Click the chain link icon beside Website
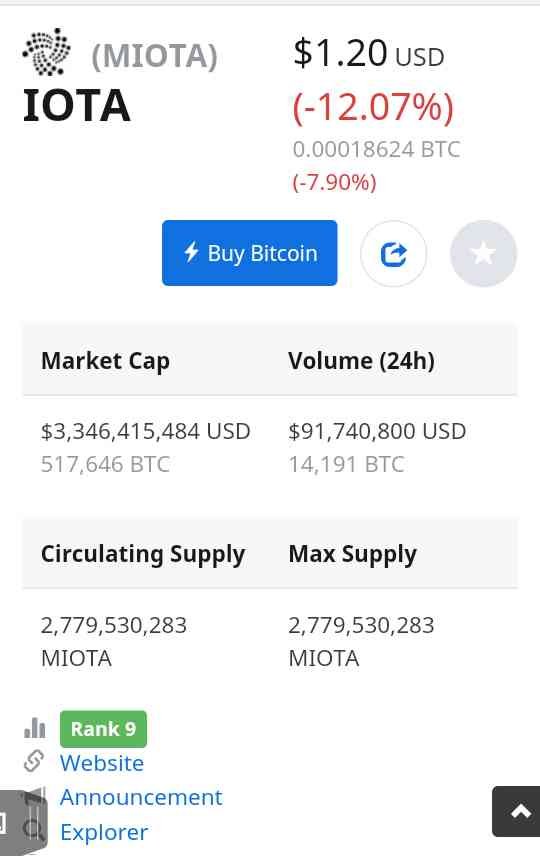 34,761
